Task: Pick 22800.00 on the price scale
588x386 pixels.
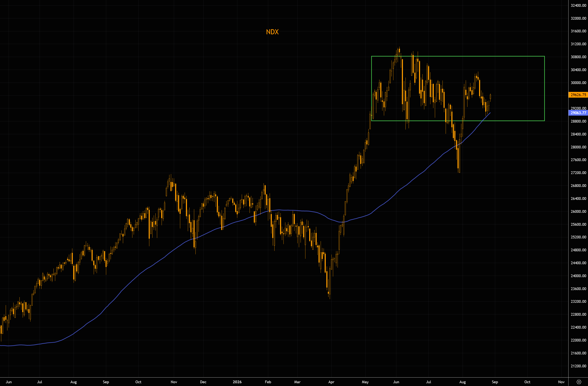Action: pyautogui.click(x=578, y=314)
